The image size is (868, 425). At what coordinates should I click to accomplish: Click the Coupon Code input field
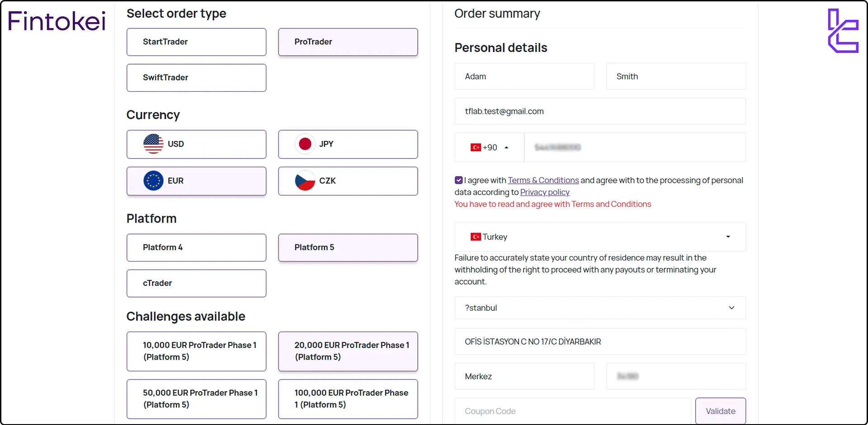click(x=573, y=411)
